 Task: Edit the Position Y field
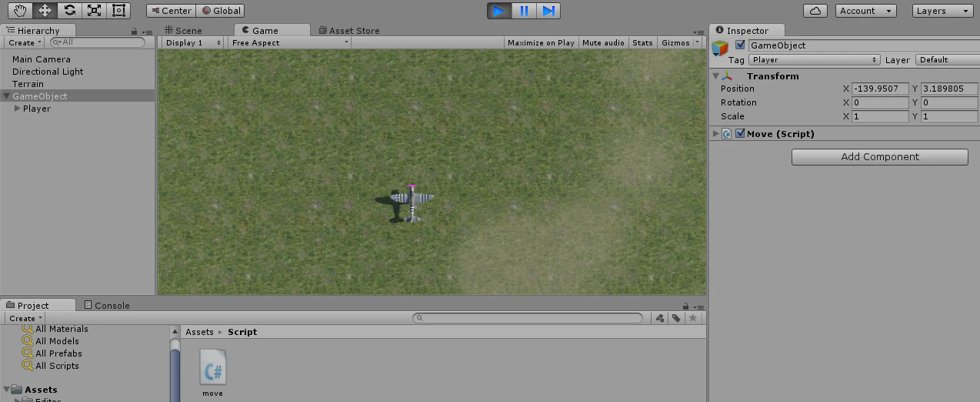click(949, 89)
